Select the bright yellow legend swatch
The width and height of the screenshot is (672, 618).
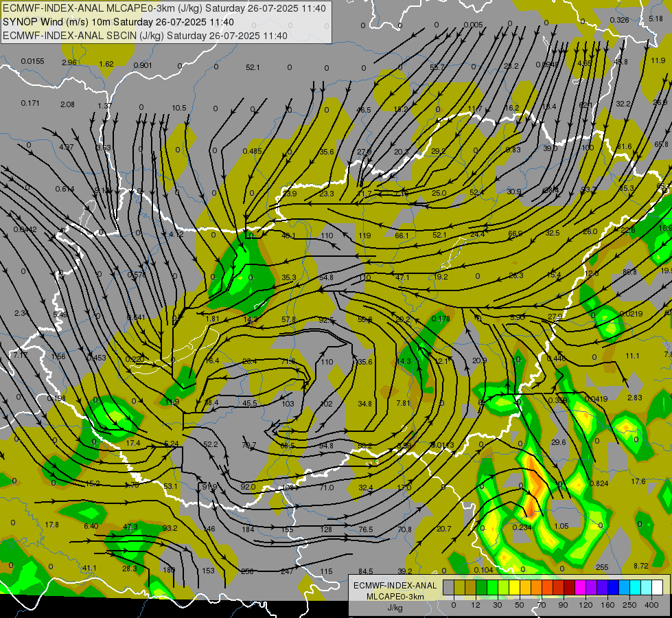(x=514, y=587)
